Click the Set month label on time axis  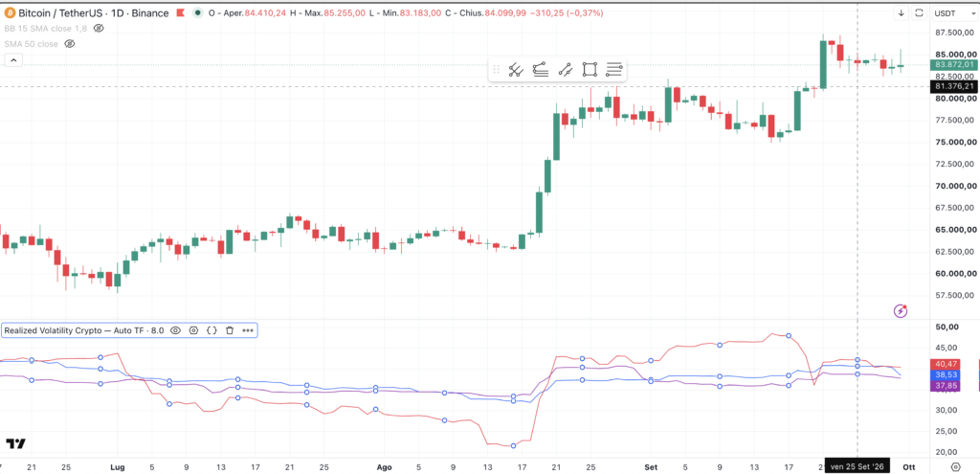(651, 466)
